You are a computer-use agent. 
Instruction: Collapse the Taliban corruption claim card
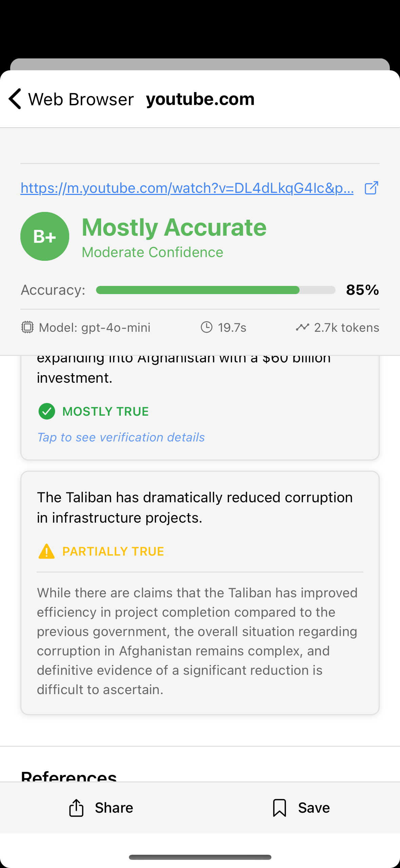click(x=199, y=508)
